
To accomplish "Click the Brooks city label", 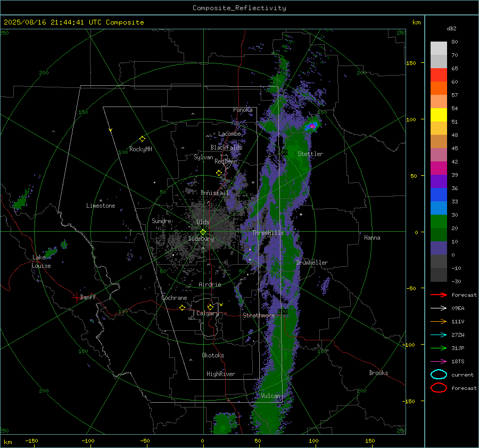I will [x=378, y=373].
